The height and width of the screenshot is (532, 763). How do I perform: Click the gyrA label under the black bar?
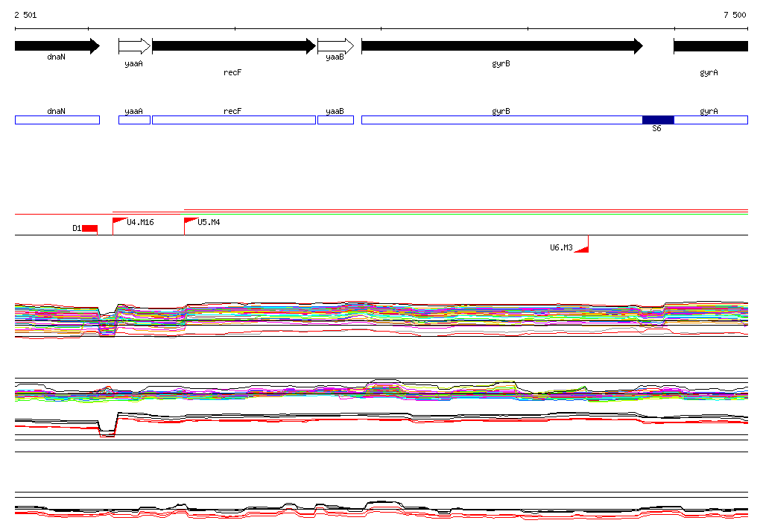click(709, 72)
